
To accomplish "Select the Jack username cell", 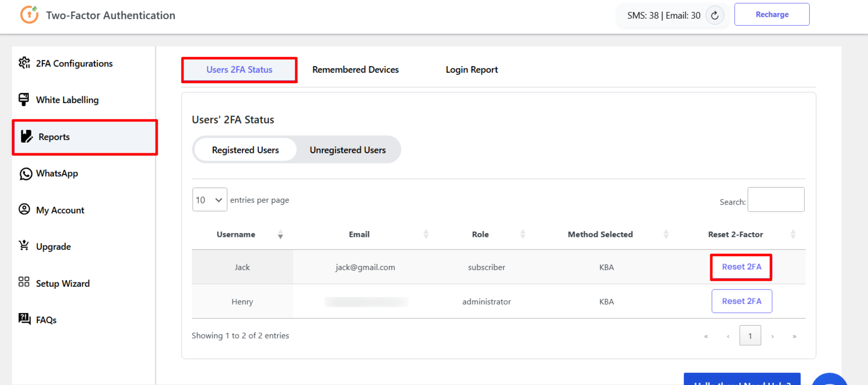I will tap(242, 267).
